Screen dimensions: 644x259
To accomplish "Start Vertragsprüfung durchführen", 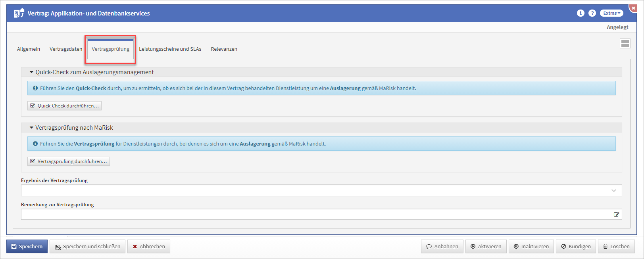I will click(69, 161).
